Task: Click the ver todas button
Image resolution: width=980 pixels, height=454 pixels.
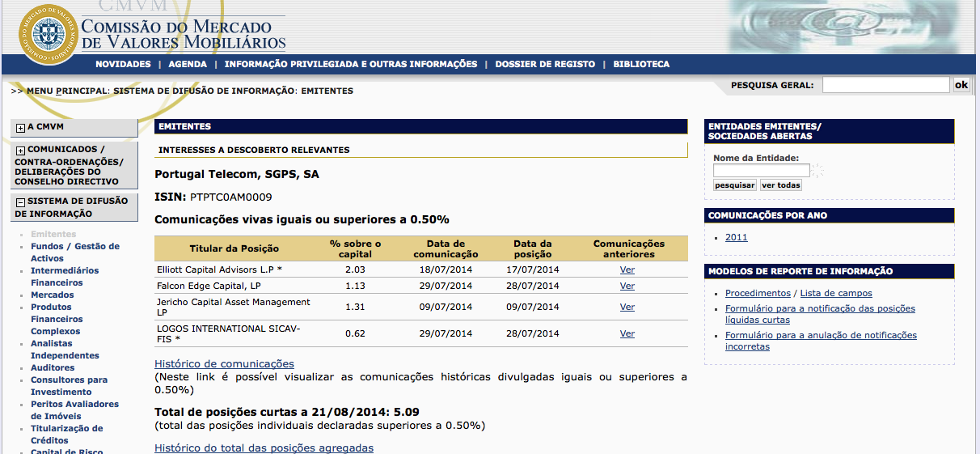Action: 781,185
